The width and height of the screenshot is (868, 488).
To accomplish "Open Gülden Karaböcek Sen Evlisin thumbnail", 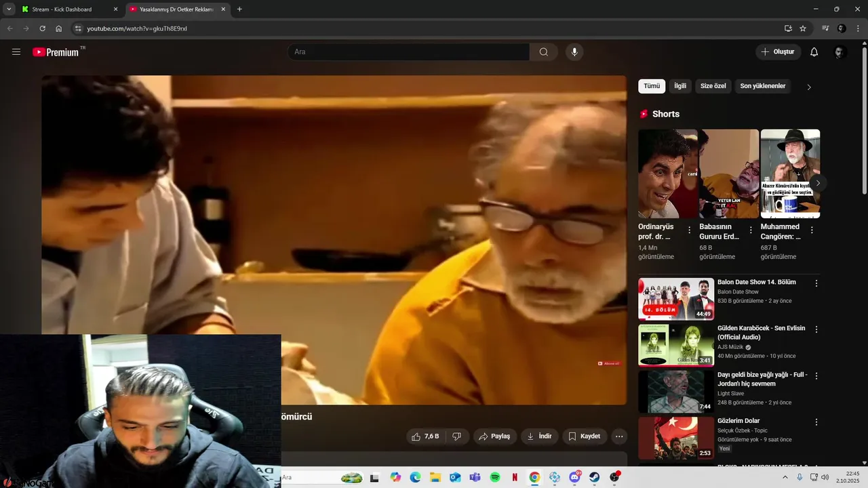I will coord(675,345).
